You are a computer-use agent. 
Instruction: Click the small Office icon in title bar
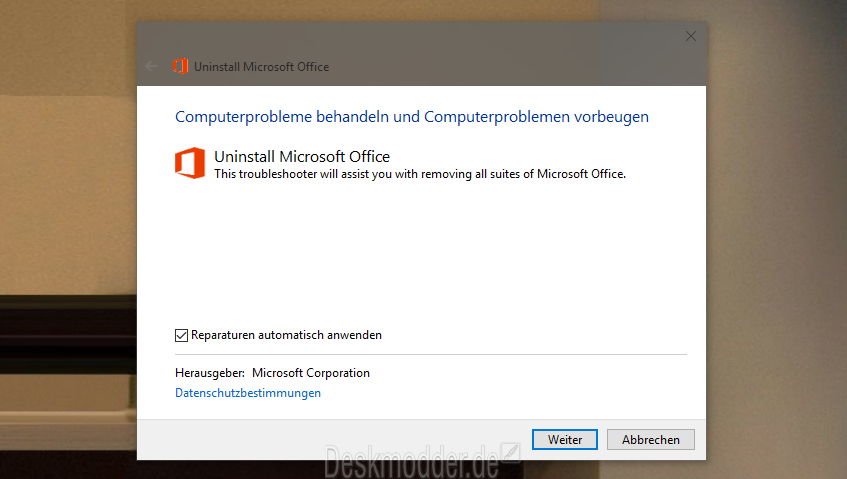180,66
